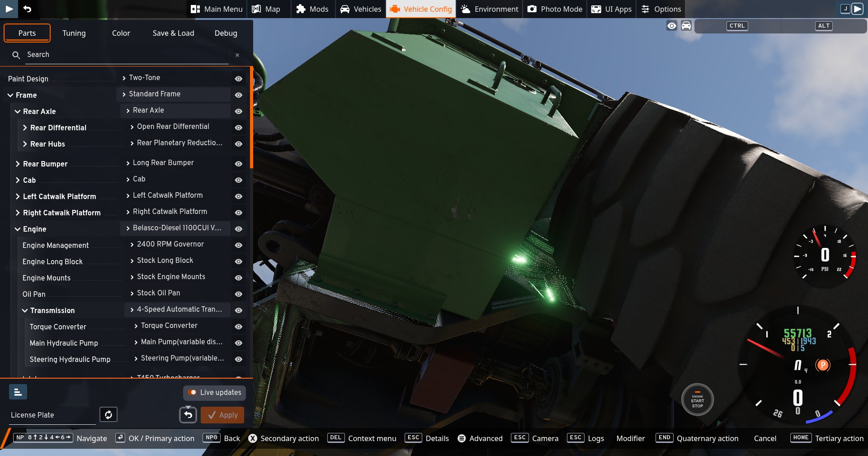Expand the Right Catwalk Platform node
The height and width of the screenshot is (456, 868).
click(18, 213)
